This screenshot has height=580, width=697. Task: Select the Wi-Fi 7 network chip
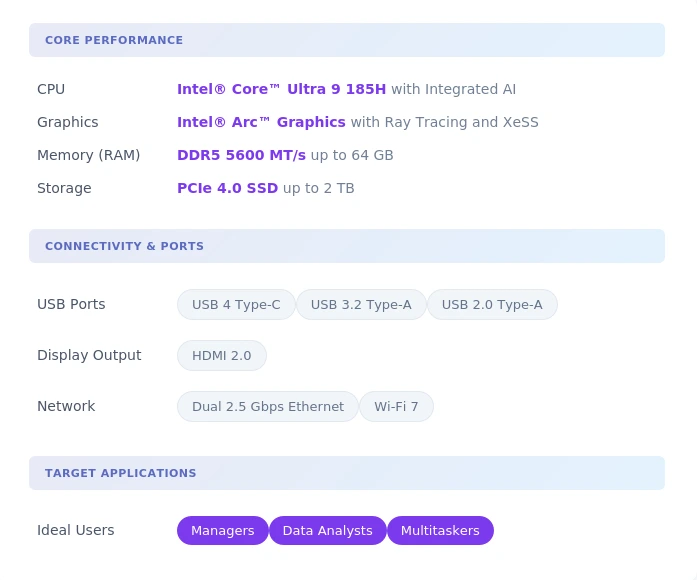click(x=396, y=407)
